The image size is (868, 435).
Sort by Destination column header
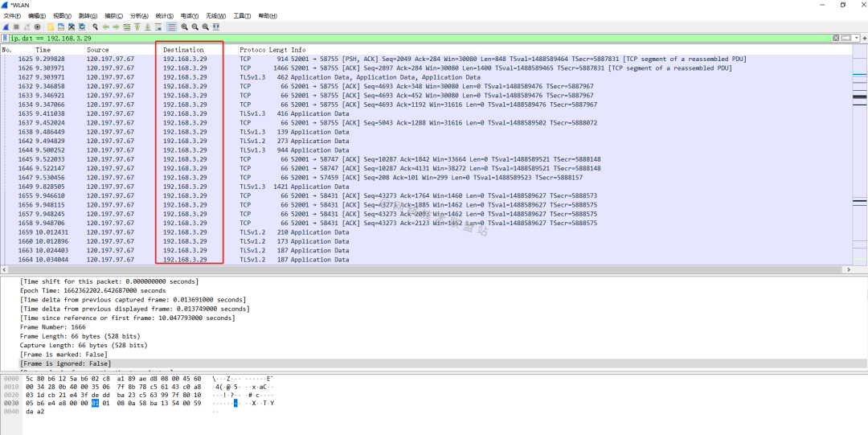tap(199, 50)
